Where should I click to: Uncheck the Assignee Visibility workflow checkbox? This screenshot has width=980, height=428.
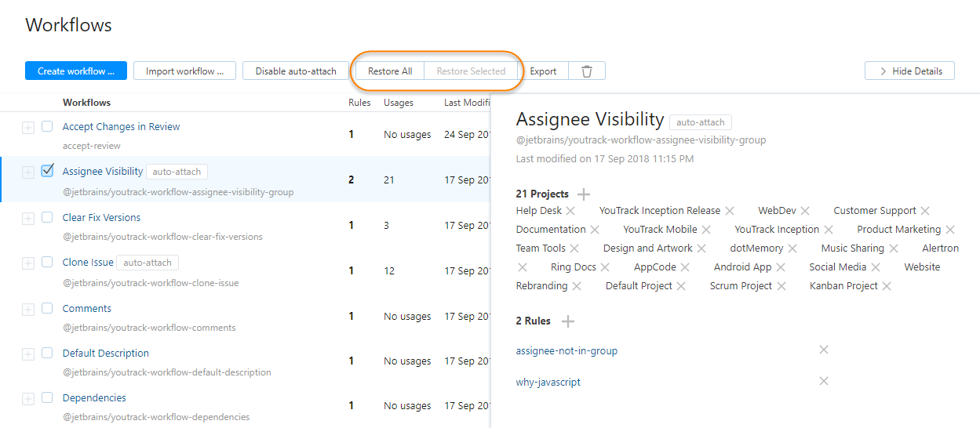(x=47, y=171)
